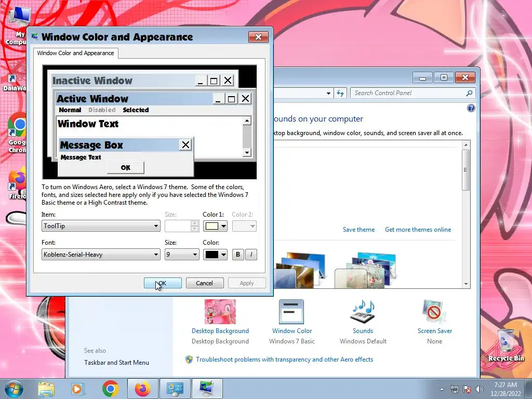Switch to the Control Panel taskbar button
Viewport: 532px width, 399px height.
pos(175,389)
